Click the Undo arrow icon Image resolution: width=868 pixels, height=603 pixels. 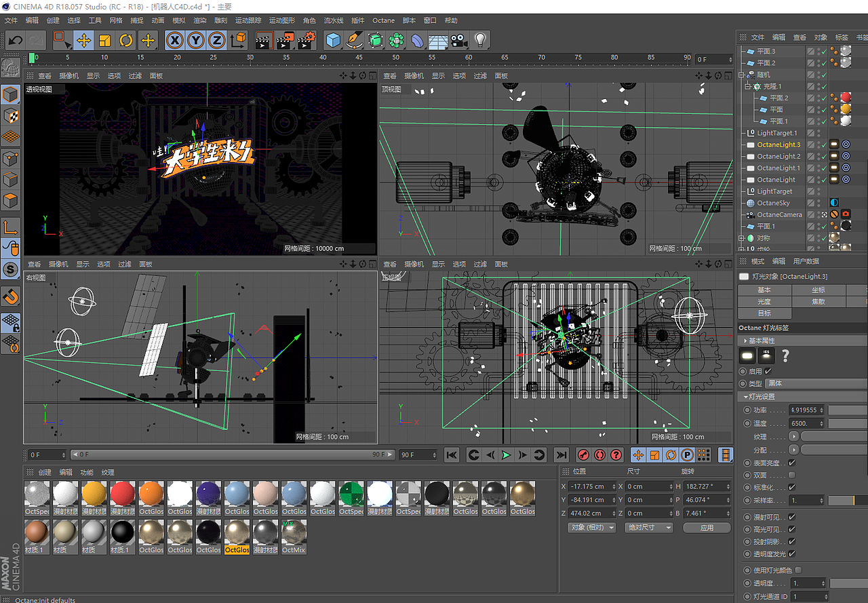click(x=15, y=41)
